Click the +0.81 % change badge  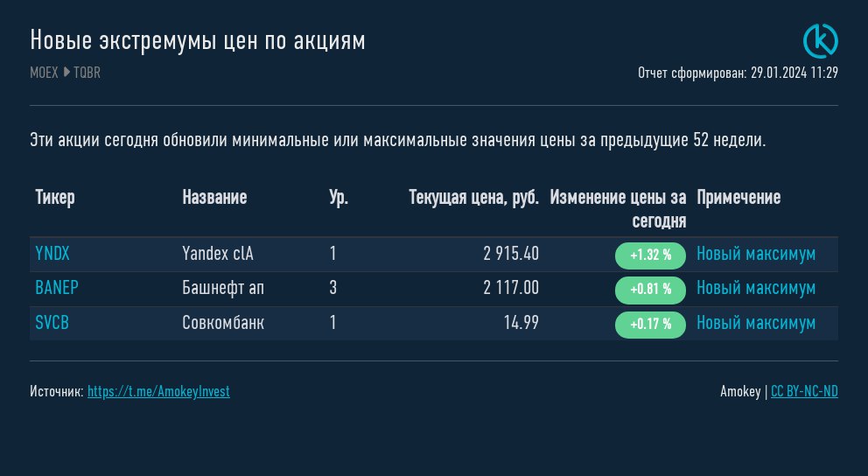pyautogui.click(x=650, y=290)
